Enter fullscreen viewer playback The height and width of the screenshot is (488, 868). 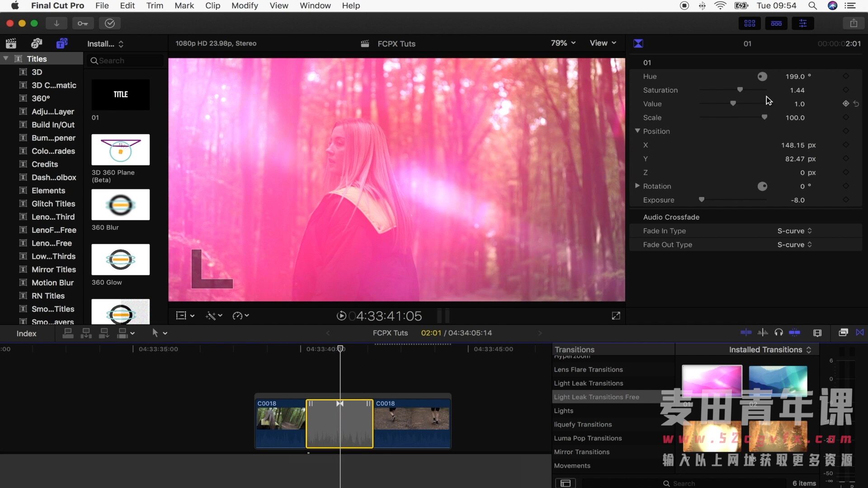pos(616,316)
